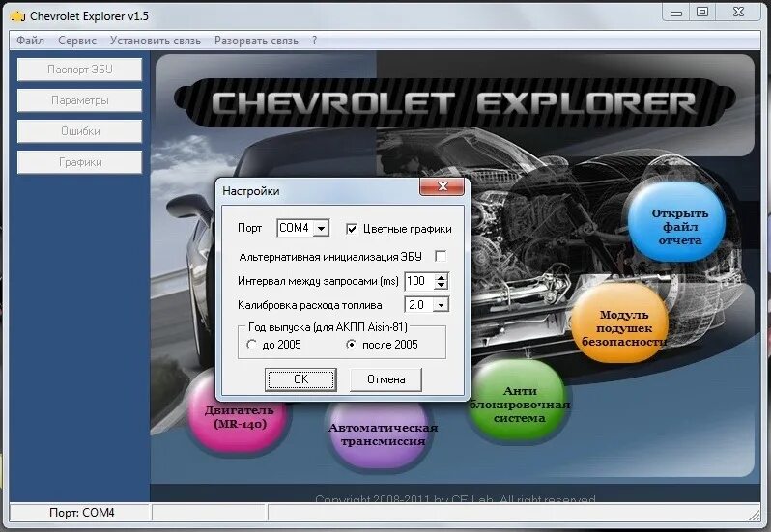Image resolution: width=771 pixels, height=532 pixels.
Task: Confirm settings with the OK button
Action: tap(300, 379)
